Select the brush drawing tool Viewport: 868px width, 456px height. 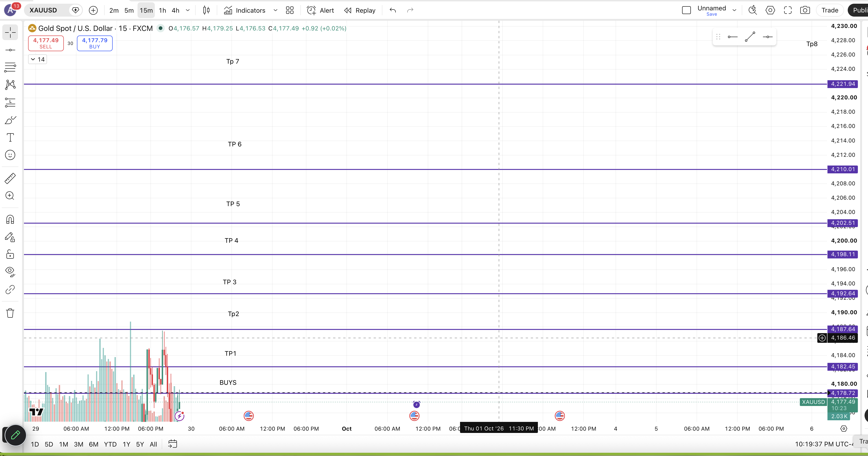pos(10,120)
